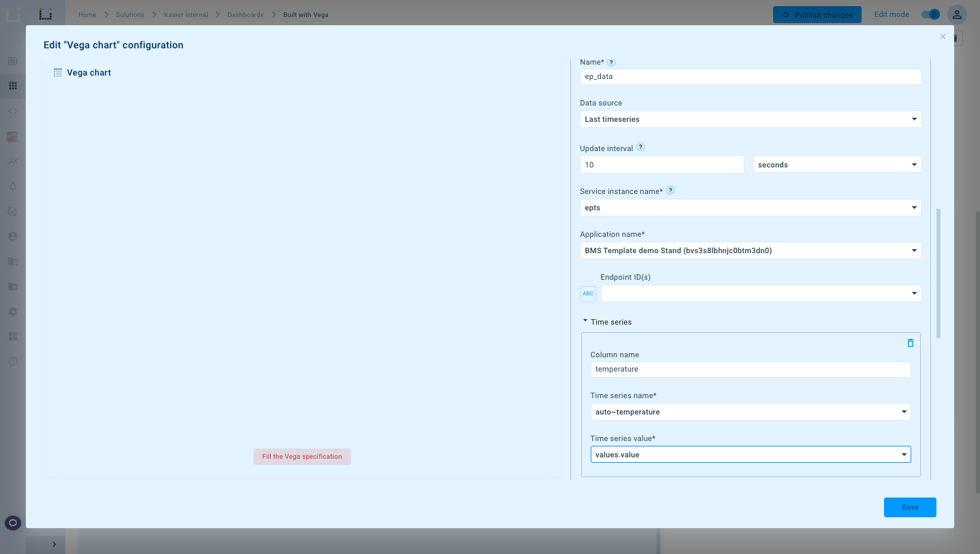Open the Endpoint ID(s) dropdown
Image resolution: width=980 pixels, height=554 pixels.
point(761,293)
